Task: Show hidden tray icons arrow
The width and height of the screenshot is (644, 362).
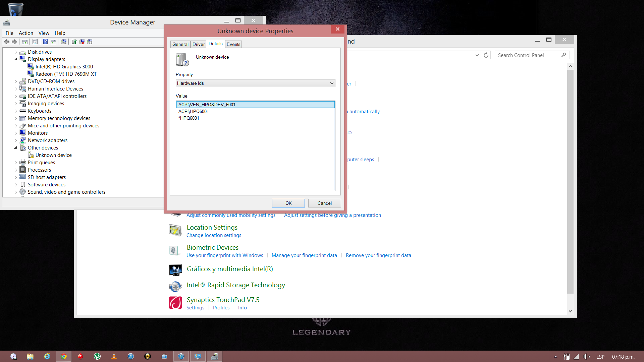Action: 555,357
